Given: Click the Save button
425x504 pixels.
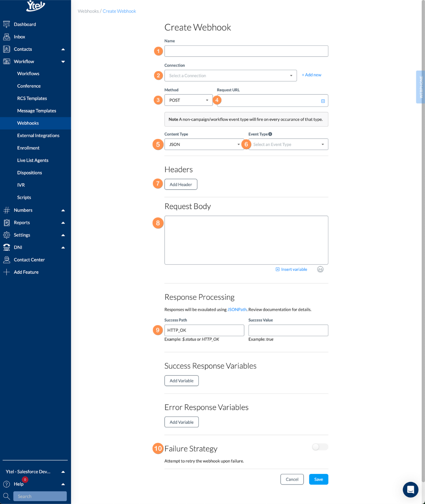Looking at the screenshot, I should pyautogui.click(x=319, y=479).
